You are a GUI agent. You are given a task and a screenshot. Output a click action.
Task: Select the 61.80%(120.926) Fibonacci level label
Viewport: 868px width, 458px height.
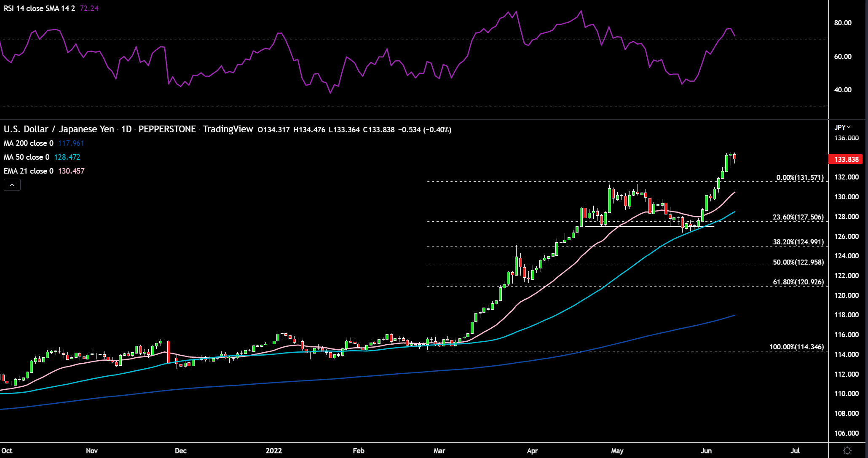798,282
